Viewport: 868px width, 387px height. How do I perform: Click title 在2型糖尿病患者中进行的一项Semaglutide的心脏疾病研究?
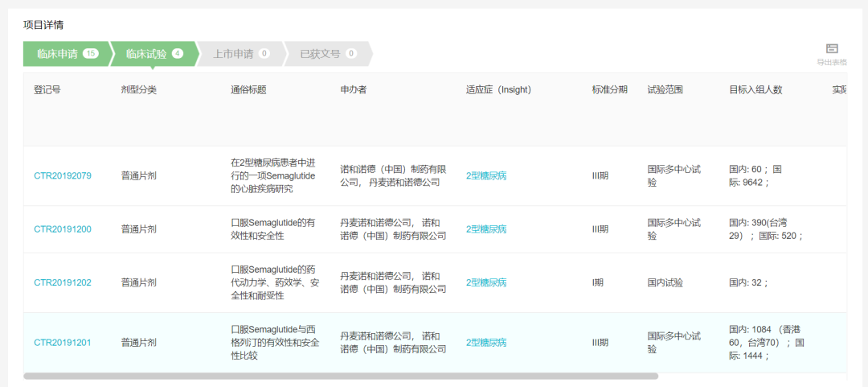(x=273, y=175)
